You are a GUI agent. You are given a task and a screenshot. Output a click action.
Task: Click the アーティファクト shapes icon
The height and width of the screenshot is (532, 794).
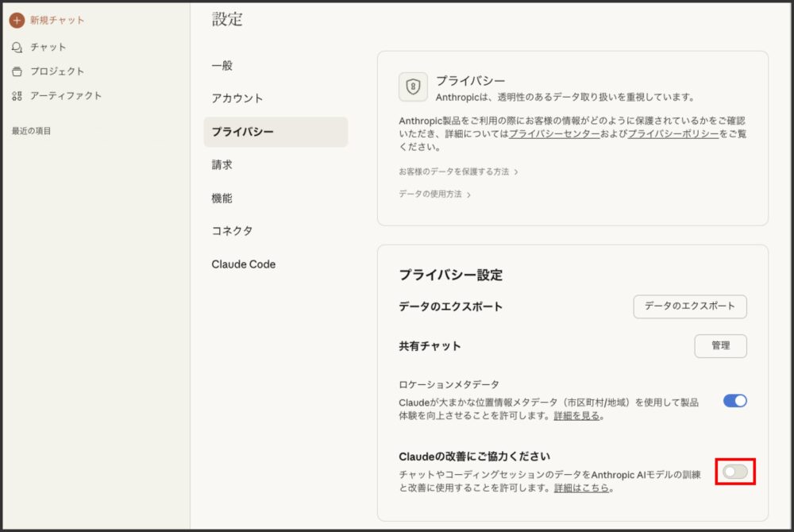pos(17,96)
